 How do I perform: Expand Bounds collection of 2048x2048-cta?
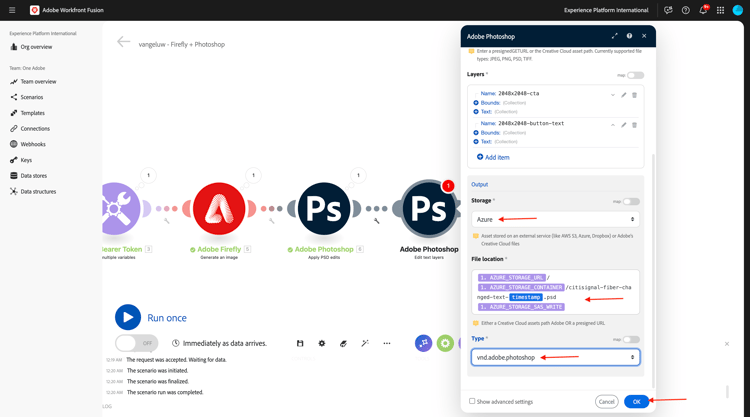coord(476,103)
